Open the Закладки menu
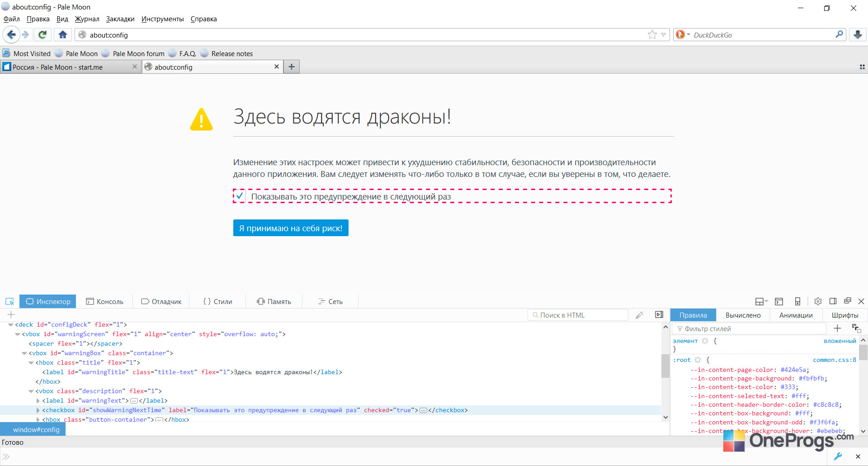 [x=120, y=19]
